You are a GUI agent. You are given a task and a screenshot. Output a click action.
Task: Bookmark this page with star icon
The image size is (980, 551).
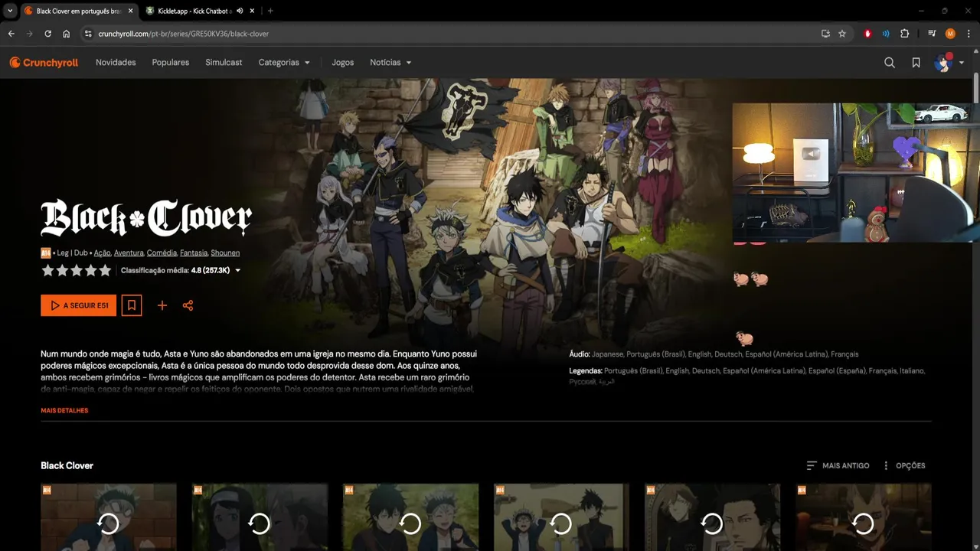[842, 34]
